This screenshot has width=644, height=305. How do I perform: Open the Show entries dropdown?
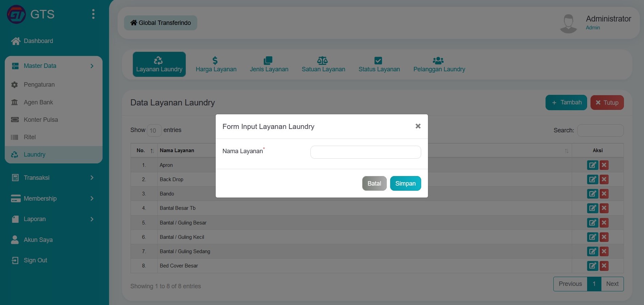pos(154,130)
